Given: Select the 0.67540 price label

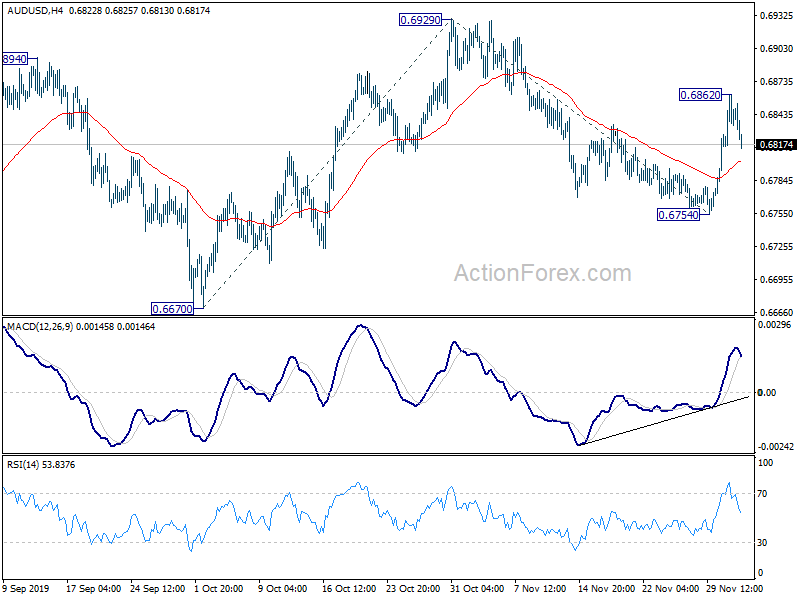Looking at the screenshot, I should (678, 215).
